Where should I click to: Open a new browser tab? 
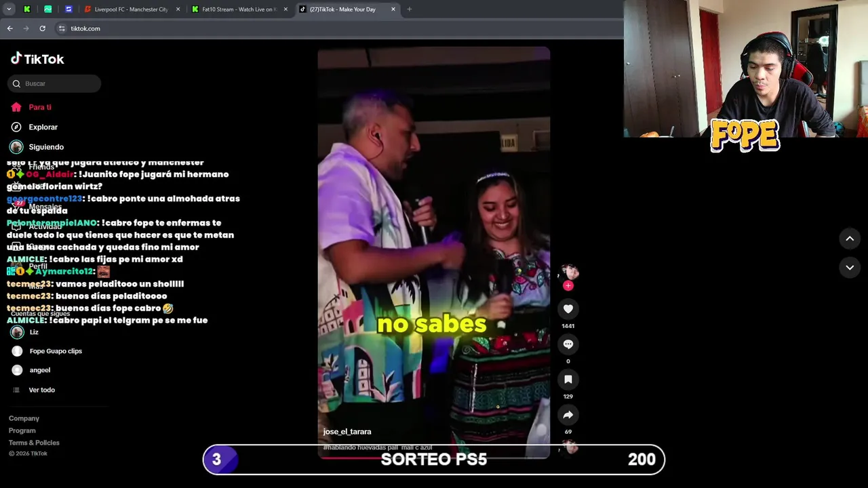[410, 9]
